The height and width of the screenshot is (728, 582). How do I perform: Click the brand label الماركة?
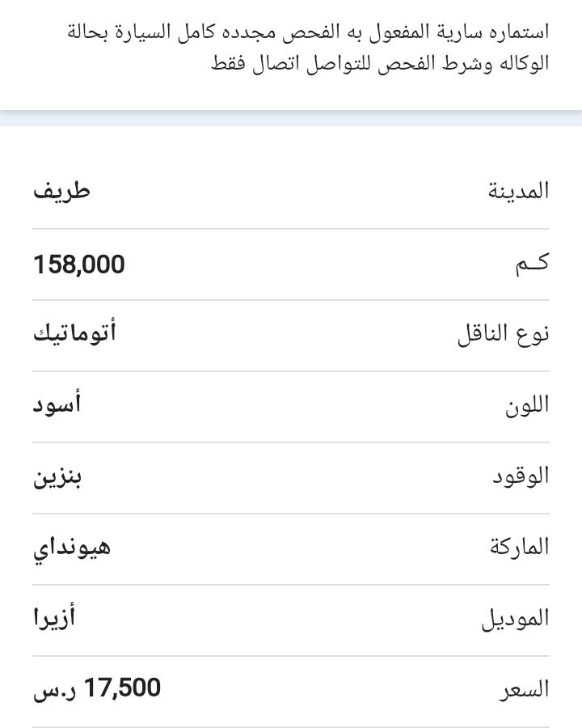coord(519,547)
